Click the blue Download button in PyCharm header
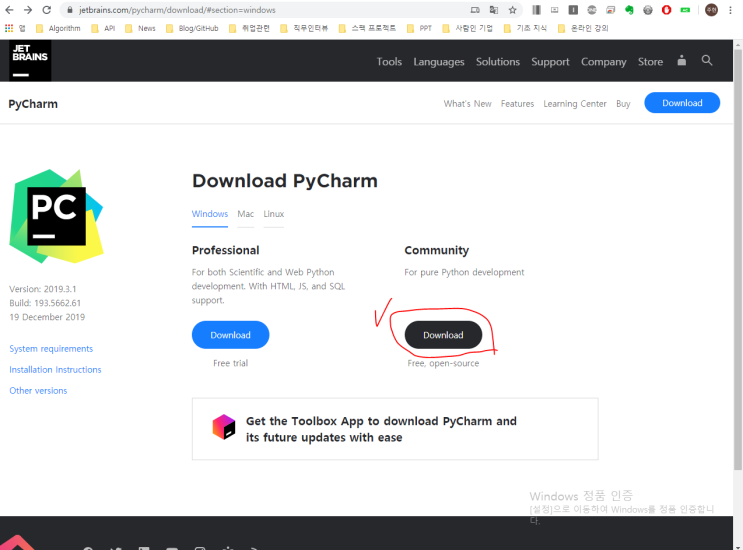Viewport: 743px width, 550px height. point(682,103)
